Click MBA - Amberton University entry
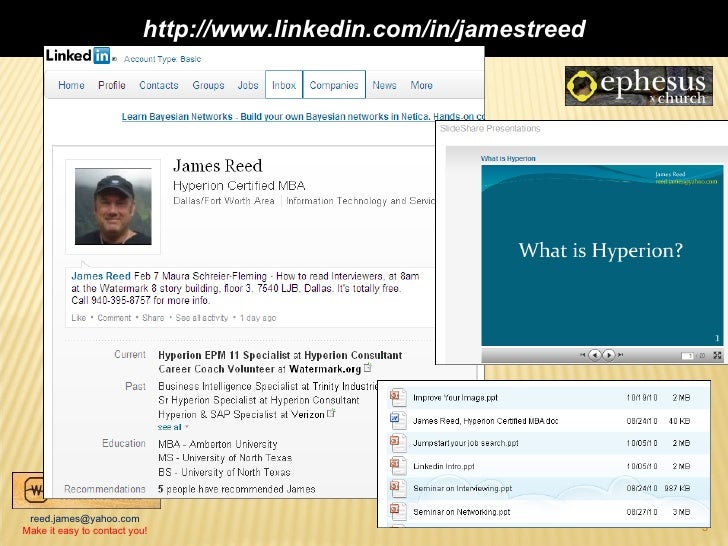The image size is (728, 546). pos(217,444)
